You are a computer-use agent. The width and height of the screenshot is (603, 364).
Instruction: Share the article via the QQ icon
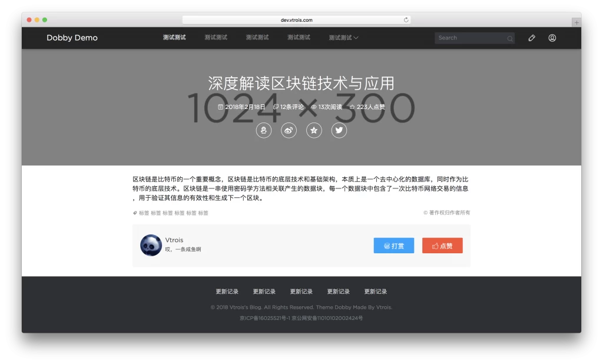click(x=263, y=130)
